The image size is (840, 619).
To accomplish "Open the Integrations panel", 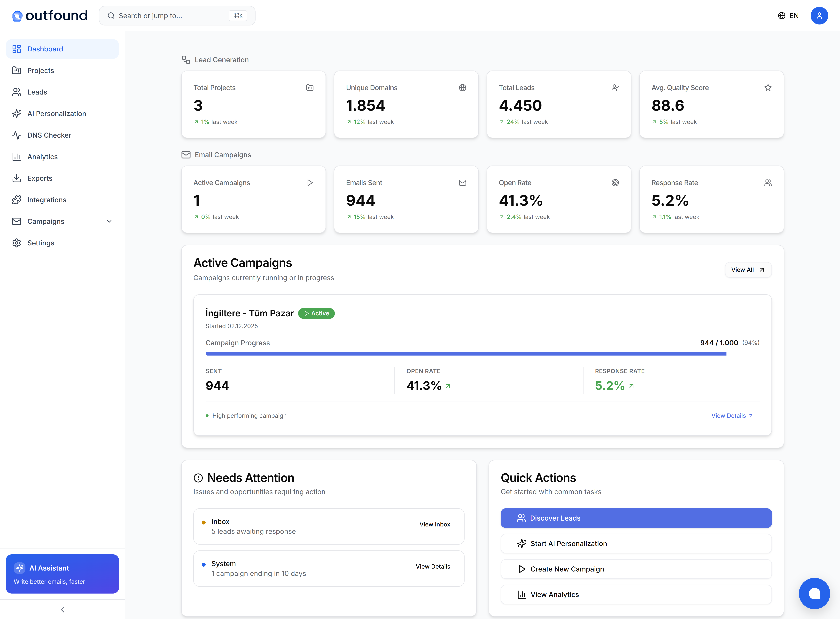I will pyautogui.click(x=47, y=200).
